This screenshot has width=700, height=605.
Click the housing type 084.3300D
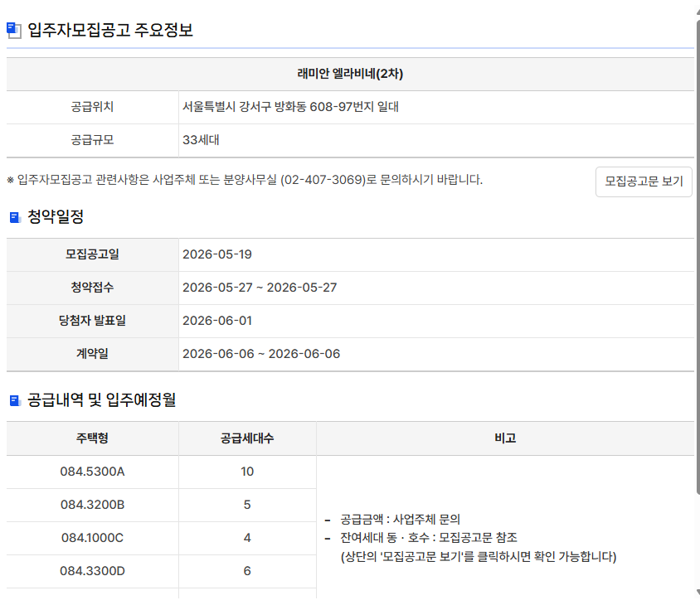click(x=92, y=571)
